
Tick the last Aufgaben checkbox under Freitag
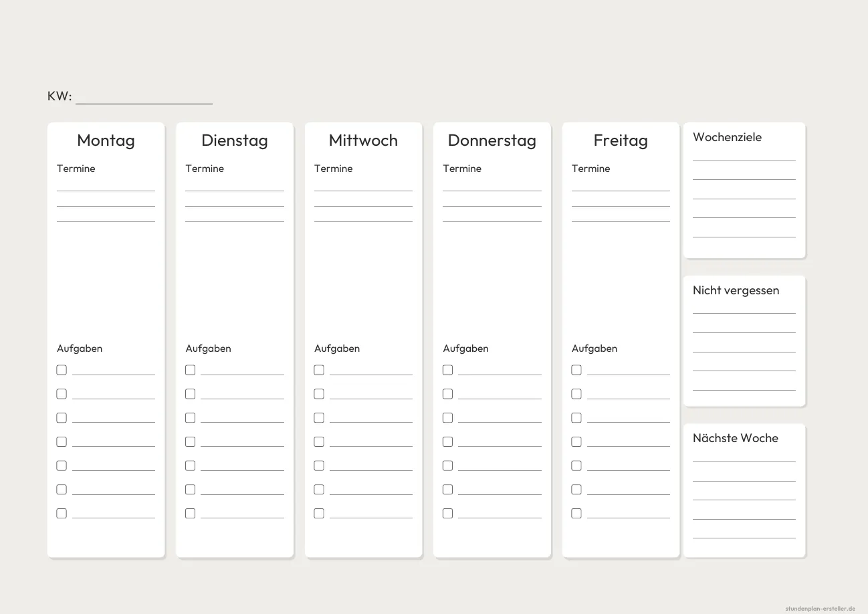pyautogui.click(x=576, y=514)
